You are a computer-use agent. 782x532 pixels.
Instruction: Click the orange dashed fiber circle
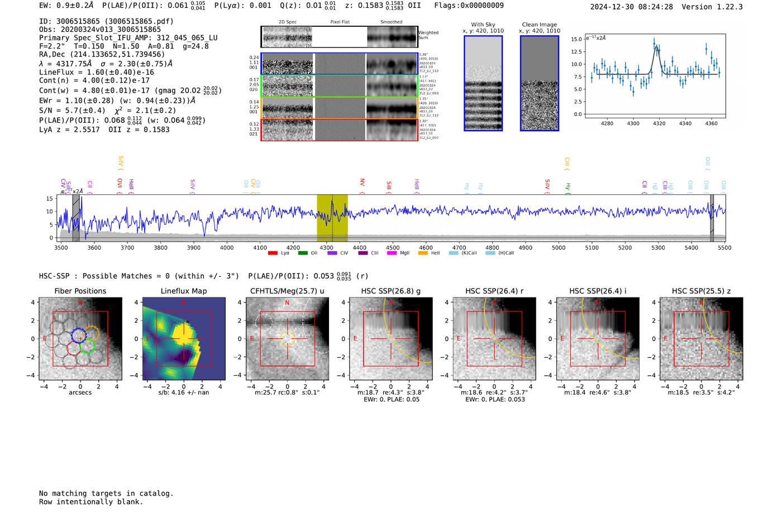[x=92, y=333]
